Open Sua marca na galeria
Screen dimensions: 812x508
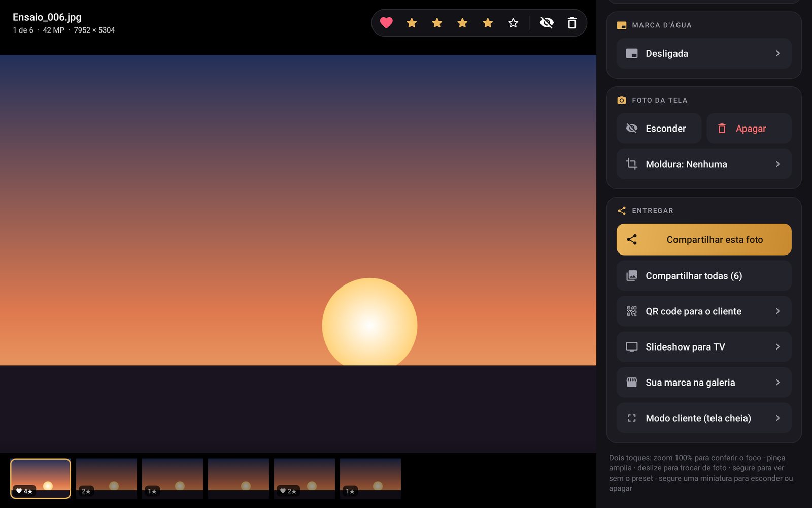(x=704, y=383)
